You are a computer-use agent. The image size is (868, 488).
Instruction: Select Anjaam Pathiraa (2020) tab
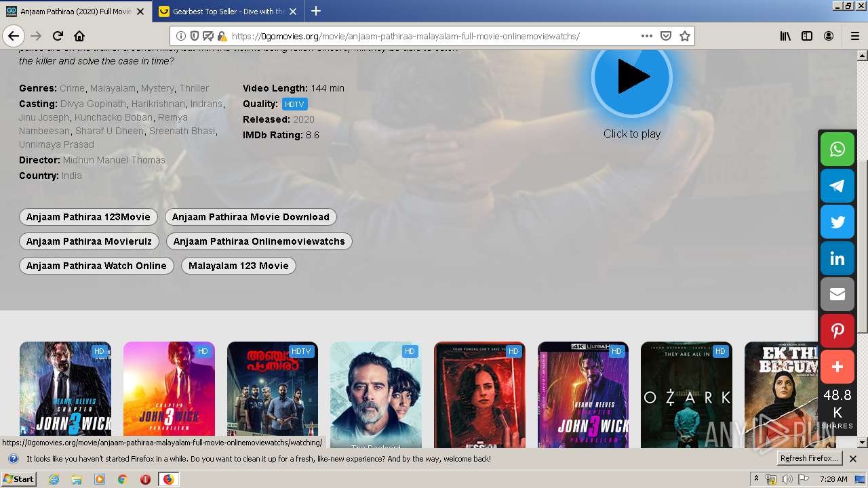coord(76,12)
